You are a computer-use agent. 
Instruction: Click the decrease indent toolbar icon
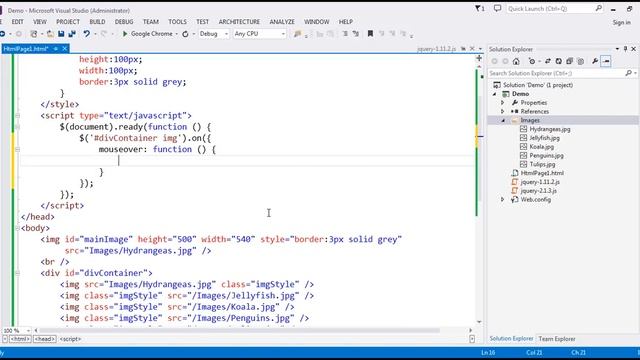pyautogui.click(x=345, y=34)
